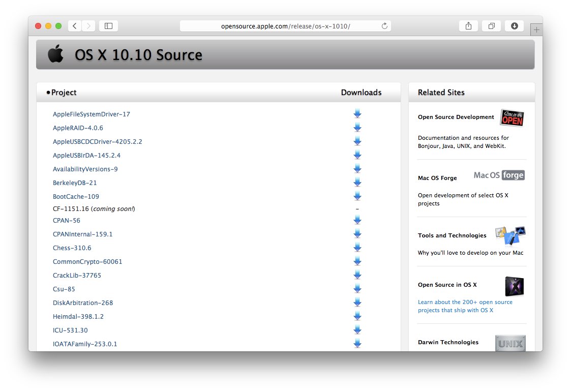This screenshot has width=571, height=392.
Task: Download IOATAFamily-253.0.1 via its arrow icon
Action: coord(357,343)
